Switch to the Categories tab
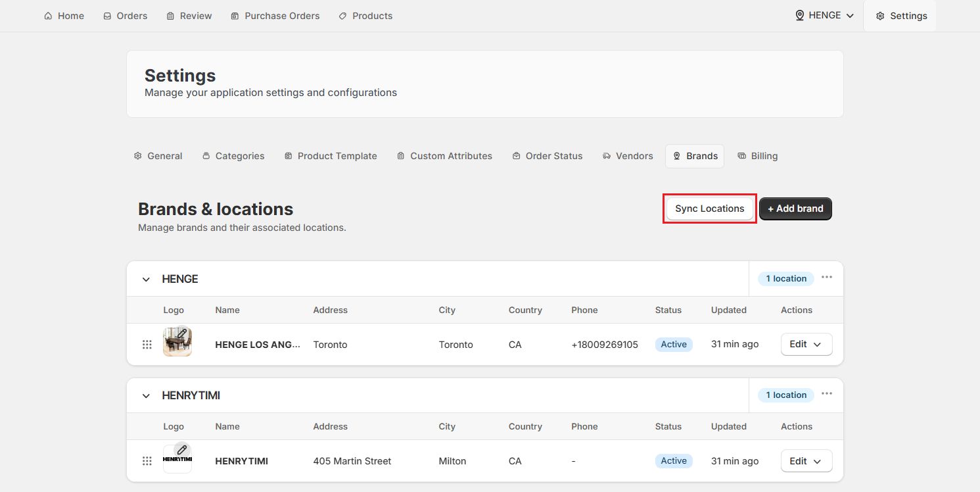980x492 pixels. (233, 156)
